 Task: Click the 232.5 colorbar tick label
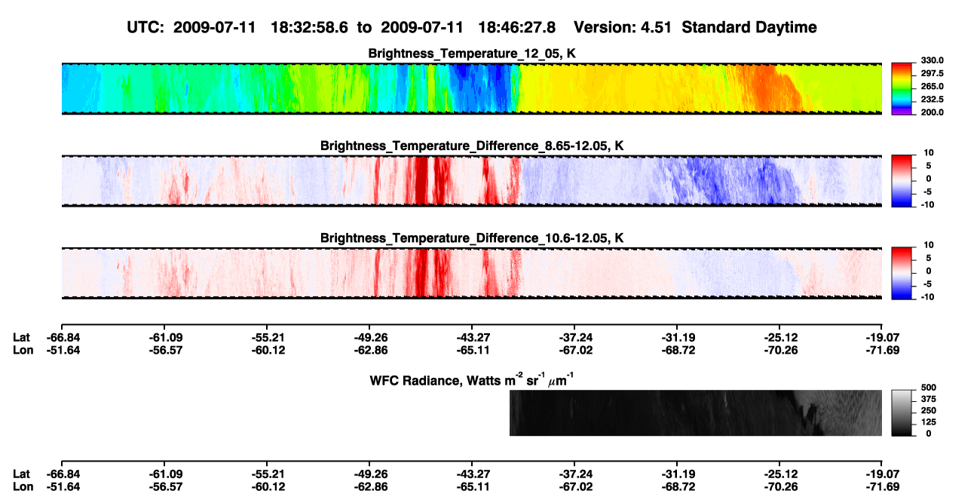(932, 100)
